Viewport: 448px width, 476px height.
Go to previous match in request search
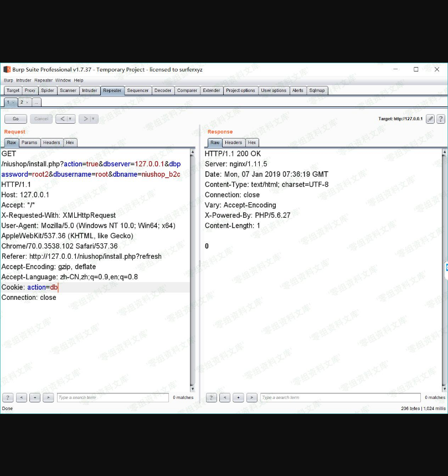click(22, 397)
